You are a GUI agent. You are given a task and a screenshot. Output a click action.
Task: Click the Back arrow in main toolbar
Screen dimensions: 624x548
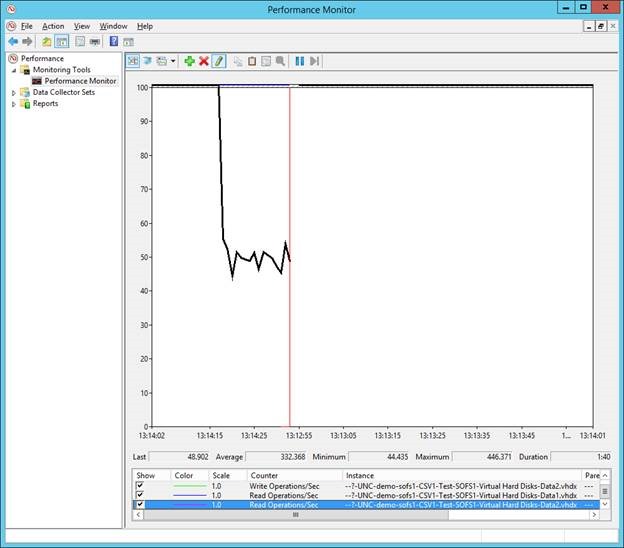12,42
